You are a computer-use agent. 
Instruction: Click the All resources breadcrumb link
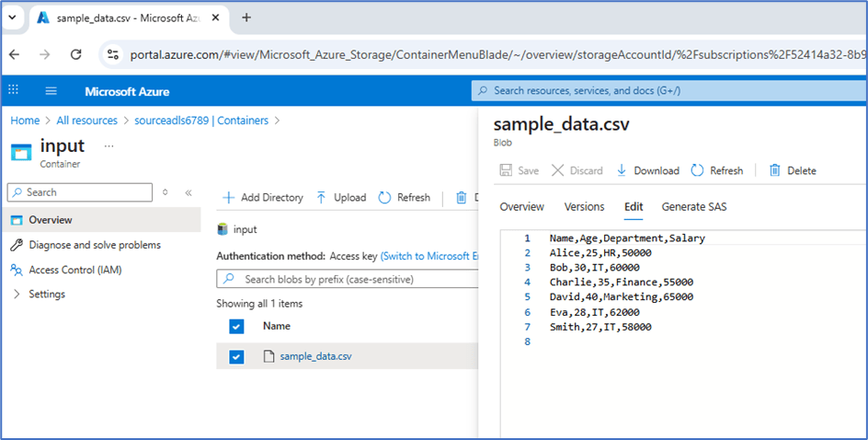86,121
